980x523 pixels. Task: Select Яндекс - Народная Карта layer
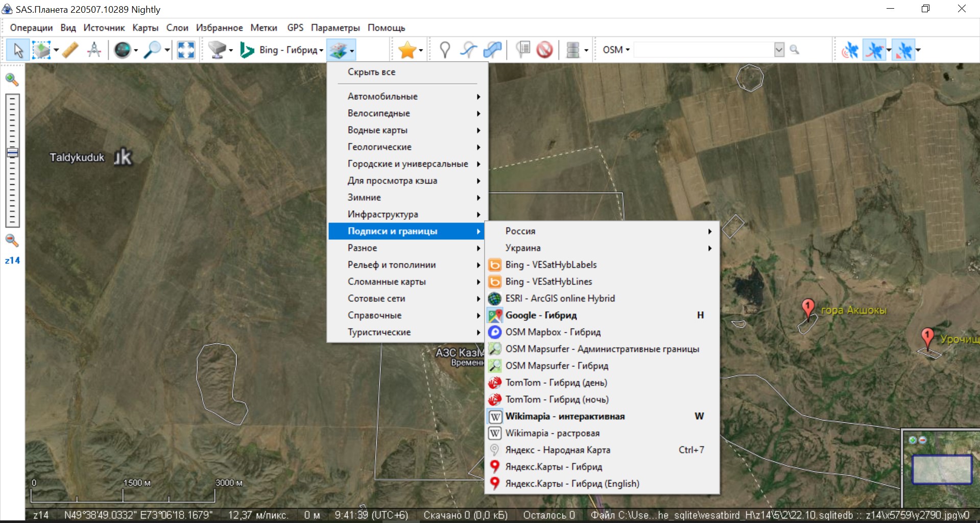(x=558, y=450)
